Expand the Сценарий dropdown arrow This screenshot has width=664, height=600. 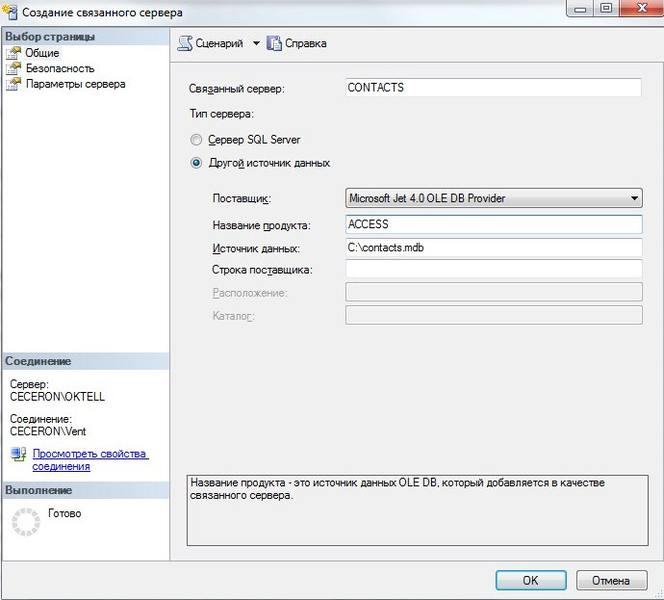click(x=255, y=43)
